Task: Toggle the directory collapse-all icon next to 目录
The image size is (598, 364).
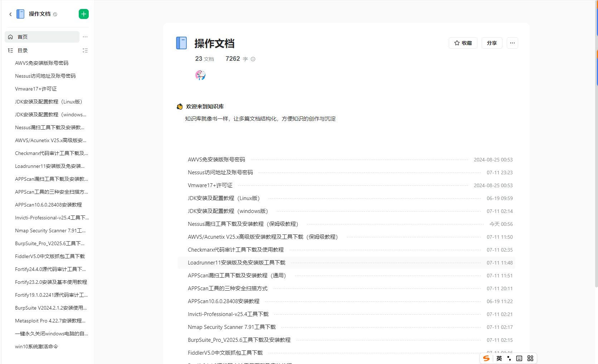Action: pyautogui.click(x=85, y=50)
